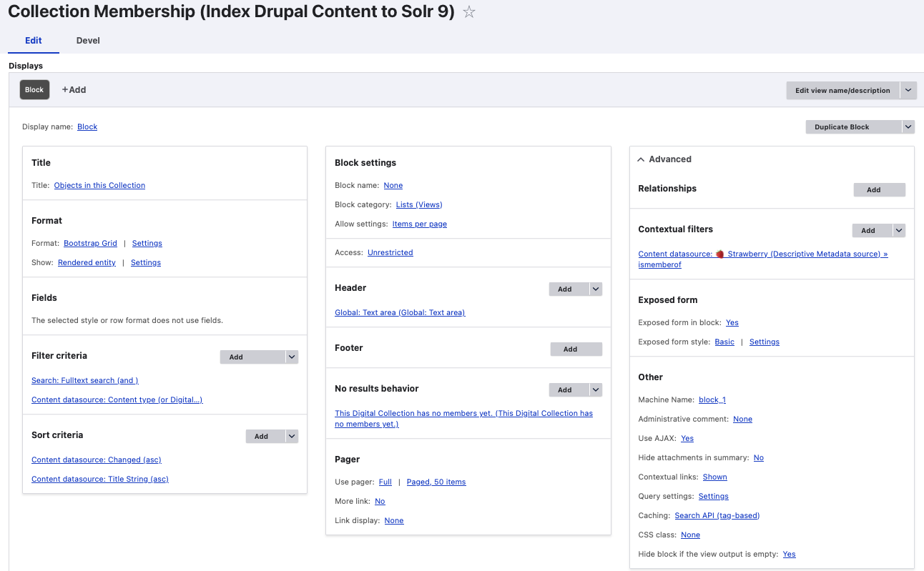924x571 pixels.
Task: Click the star favorite icon beside title
Action: point(469,12)
